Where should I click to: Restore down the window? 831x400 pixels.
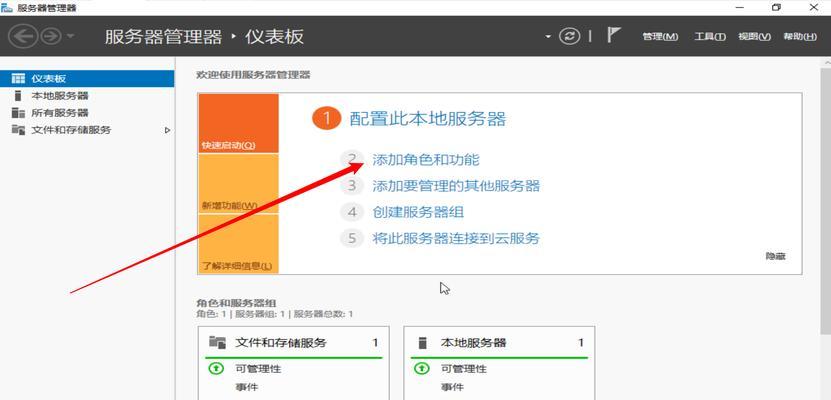(776, 7)
